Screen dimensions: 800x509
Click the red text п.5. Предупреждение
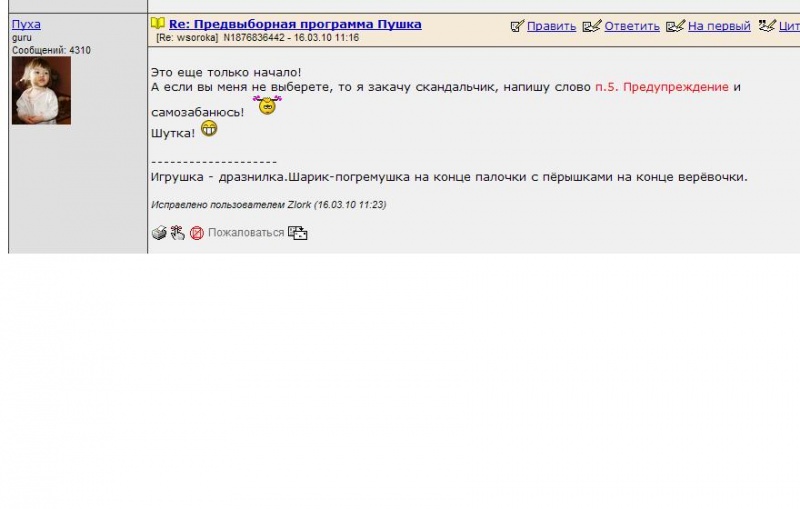(662, 87)
